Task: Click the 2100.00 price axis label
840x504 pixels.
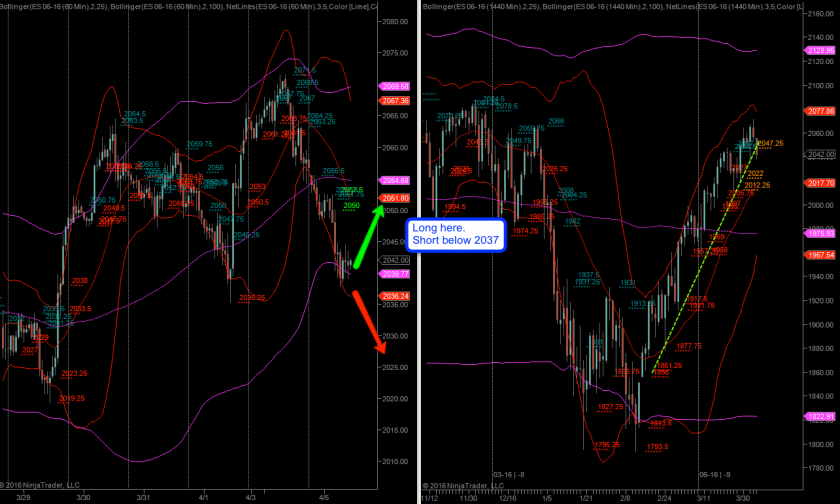Action: coord(820,86)
